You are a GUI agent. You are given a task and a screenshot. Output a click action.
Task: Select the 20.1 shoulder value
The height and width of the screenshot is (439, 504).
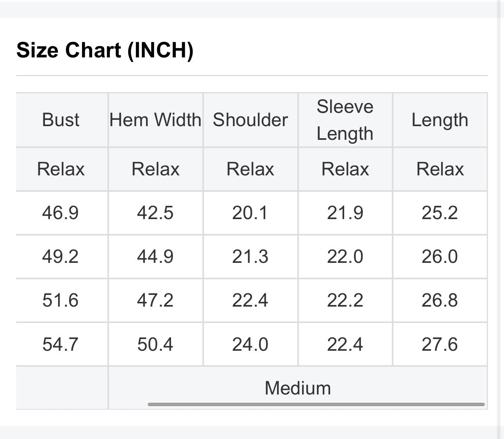pyautogui.click(x=250, y=213)
